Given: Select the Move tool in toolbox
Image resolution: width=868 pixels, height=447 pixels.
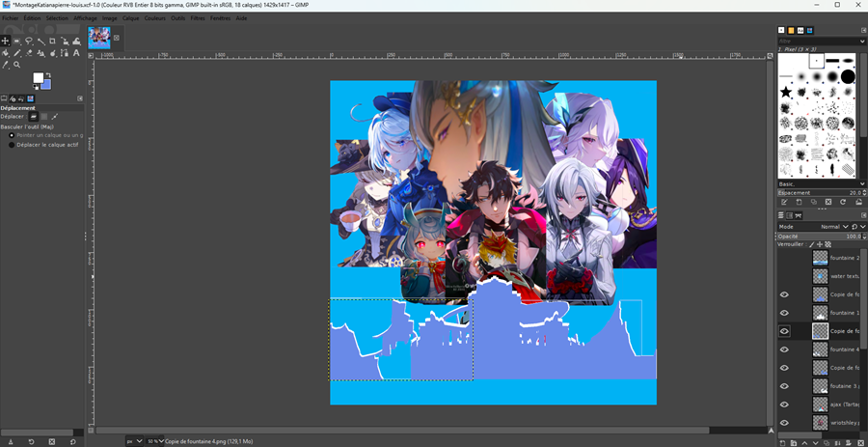Looking at the screenshot, I should point(5,41).
